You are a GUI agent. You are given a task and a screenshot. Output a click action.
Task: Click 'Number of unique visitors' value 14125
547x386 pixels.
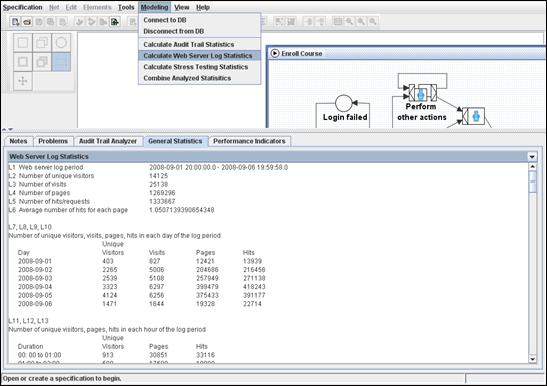pos(158,176)
